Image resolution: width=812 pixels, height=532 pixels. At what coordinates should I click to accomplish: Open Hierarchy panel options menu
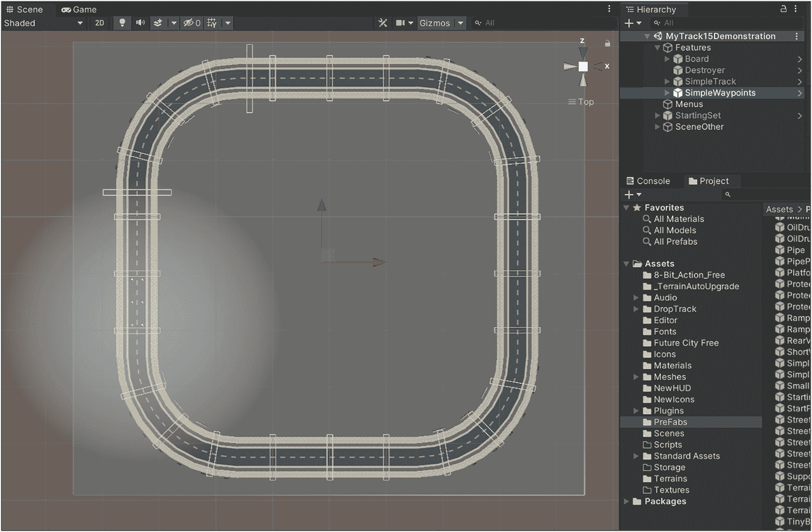point(796,9)
